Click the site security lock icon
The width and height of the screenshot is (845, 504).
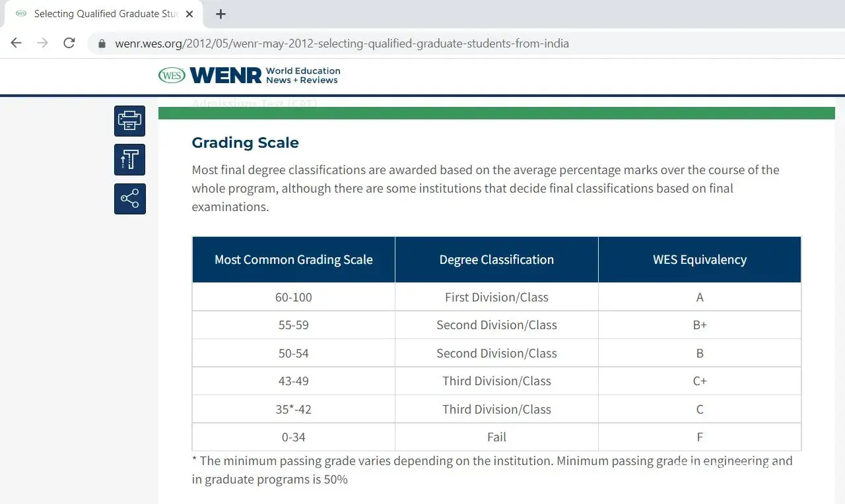pyautogui.click(x=102, y=44)
